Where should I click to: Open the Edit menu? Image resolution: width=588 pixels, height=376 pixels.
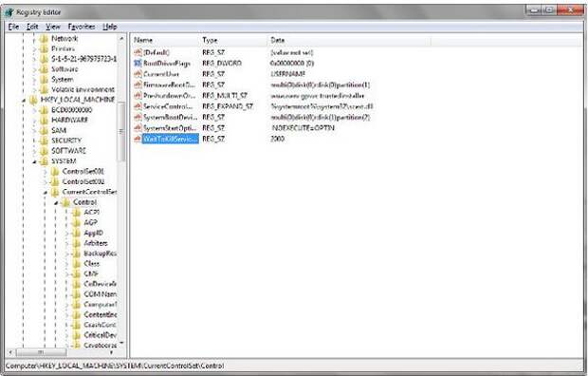32,27
